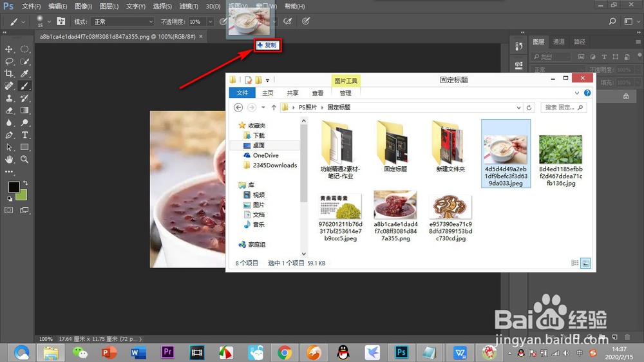The image size is (644, 362).
Task: Click the 搜索 固定... search field
Action: click(x=563, y=107)
